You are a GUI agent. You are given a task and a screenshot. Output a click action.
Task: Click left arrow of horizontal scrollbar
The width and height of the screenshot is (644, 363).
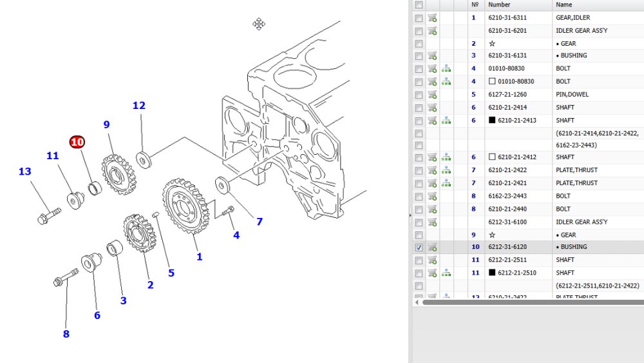417,302
